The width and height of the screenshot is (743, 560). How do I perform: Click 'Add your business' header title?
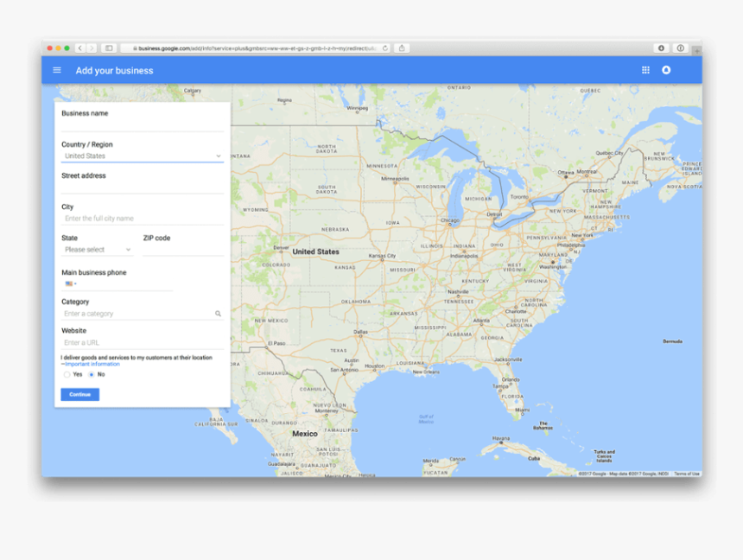(x=114, y=71)
